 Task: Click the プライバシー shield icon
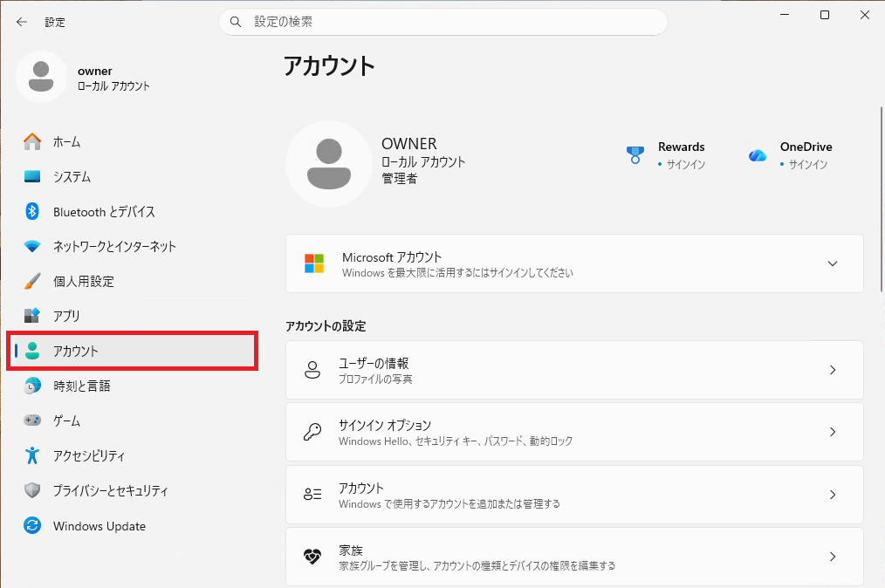pyautogui.click(x=32, y=490)
